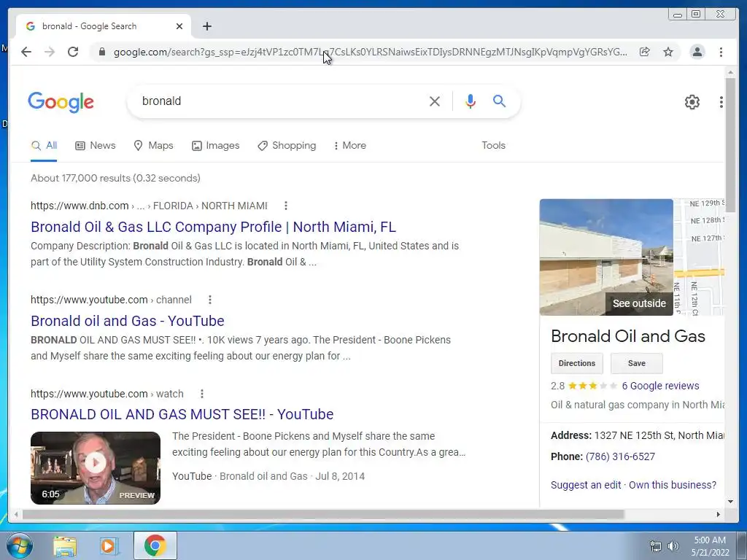Launch media player from the taskbar
This screenshot has height=560, width=747.
click(109, 546)
